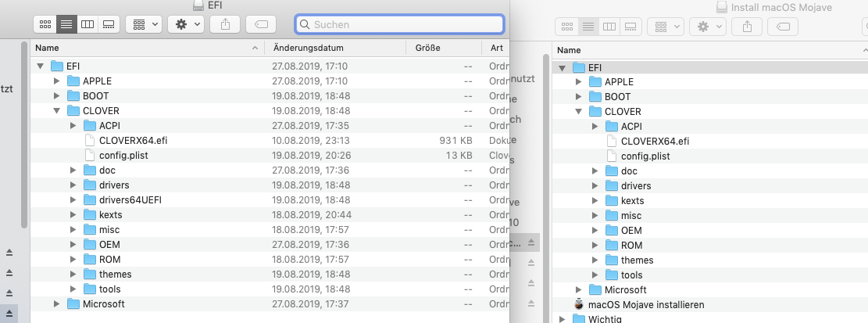The height and width of the screenshot is (323, 868).
Task: Select misc folder icon in EFI window
Action: click(90, 229)
